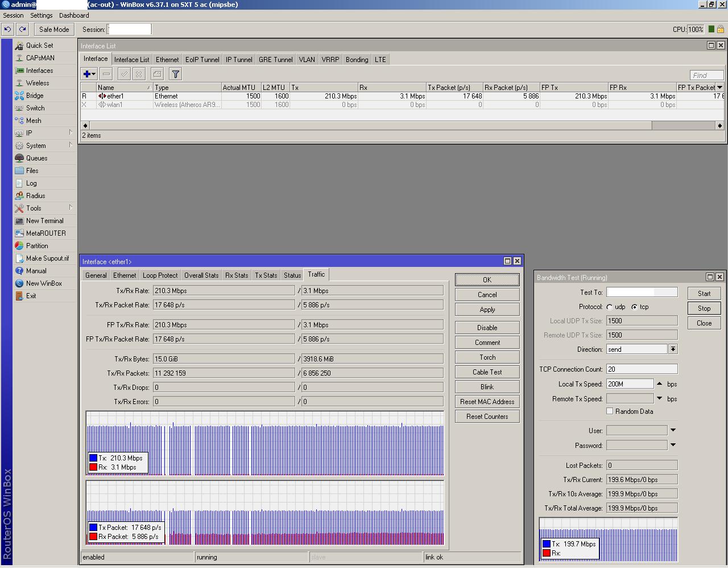The width and height of the screenshot is (728, 568).
Task: Select the udp protocol radio button
Action: [610, 307]
